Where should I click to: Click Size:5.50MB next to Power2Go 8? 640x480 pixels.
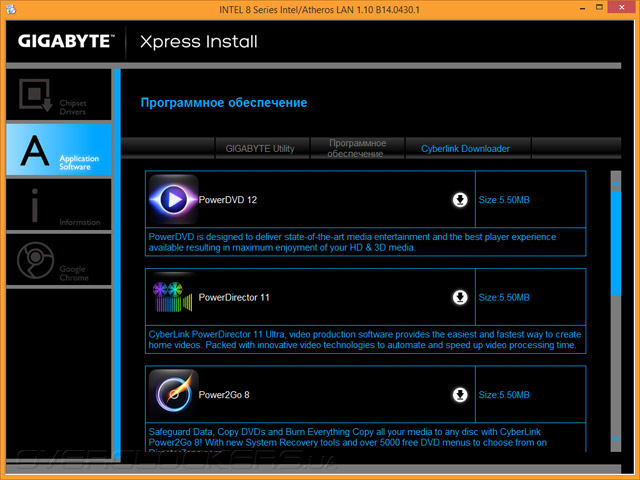click(504, 395)
